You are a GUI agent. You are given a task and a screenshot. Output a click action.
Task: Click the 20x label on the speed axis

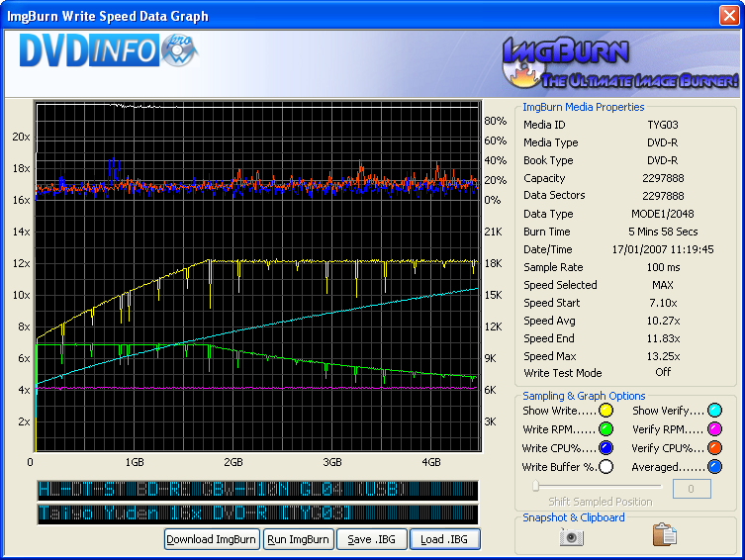pyautogui.click(x=21, y=137)
